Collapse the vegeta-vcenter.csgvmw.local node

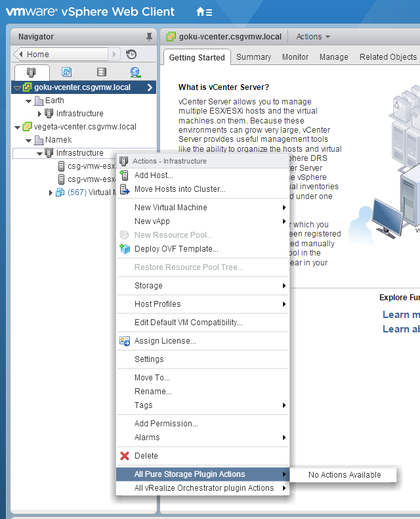tap(17, 127)
